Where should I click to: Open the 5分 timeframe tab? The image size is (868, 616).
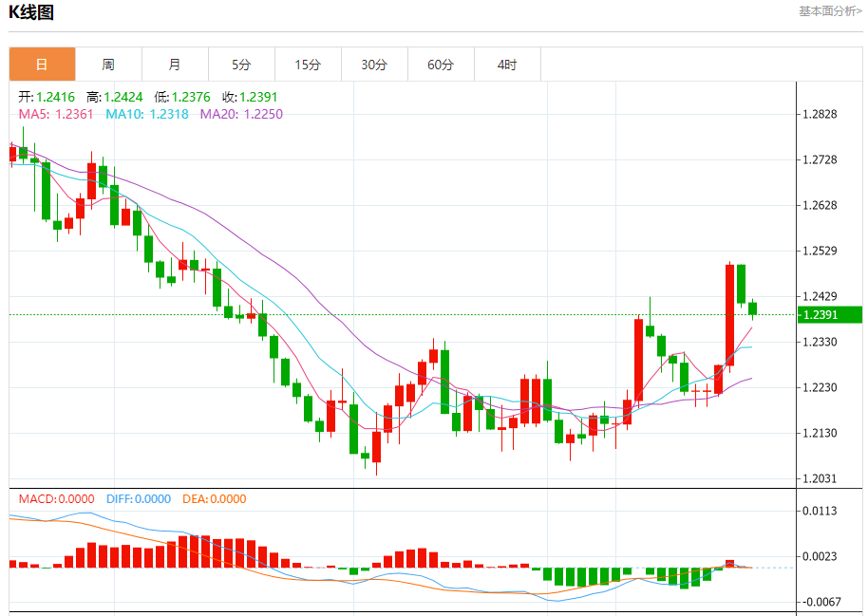241,65
